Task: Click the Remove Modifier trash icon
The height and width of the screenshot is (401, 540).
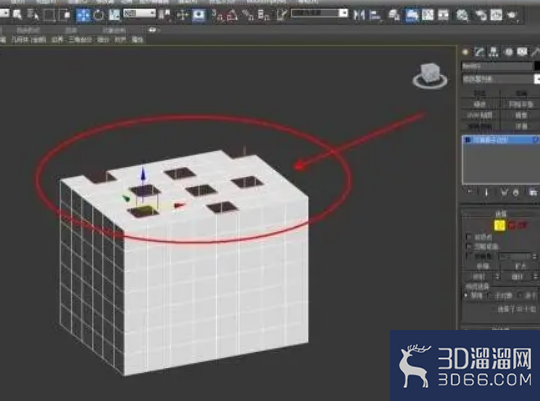Action: coord(516,192)
